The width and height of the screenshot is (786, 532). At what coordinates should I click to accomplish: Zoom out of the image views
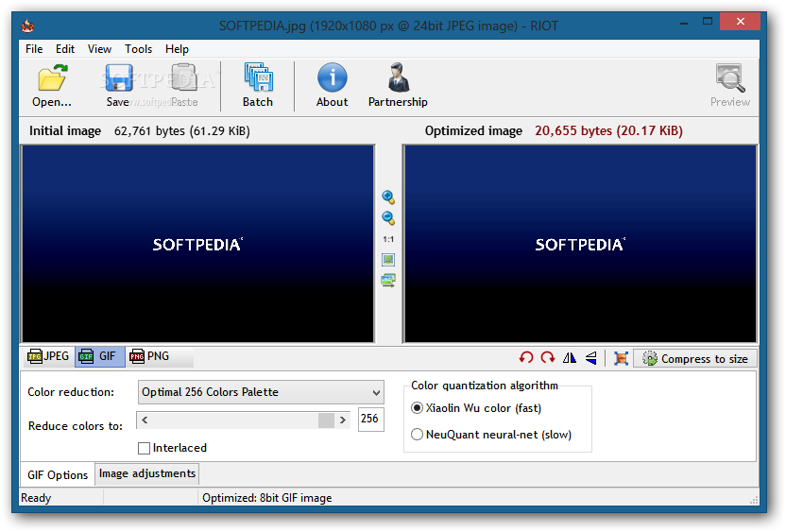tap(388, 218)
